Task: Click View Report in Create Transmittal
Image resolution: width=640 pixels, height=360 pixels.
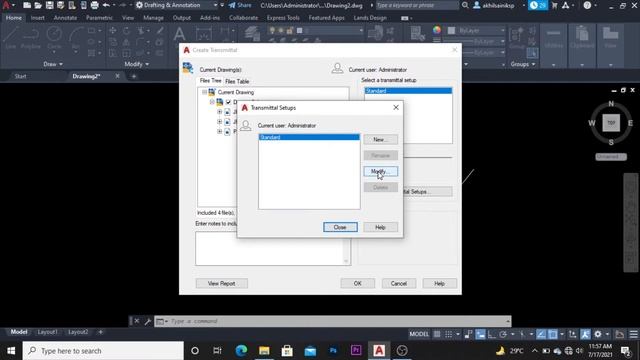Action: point(221,283)
